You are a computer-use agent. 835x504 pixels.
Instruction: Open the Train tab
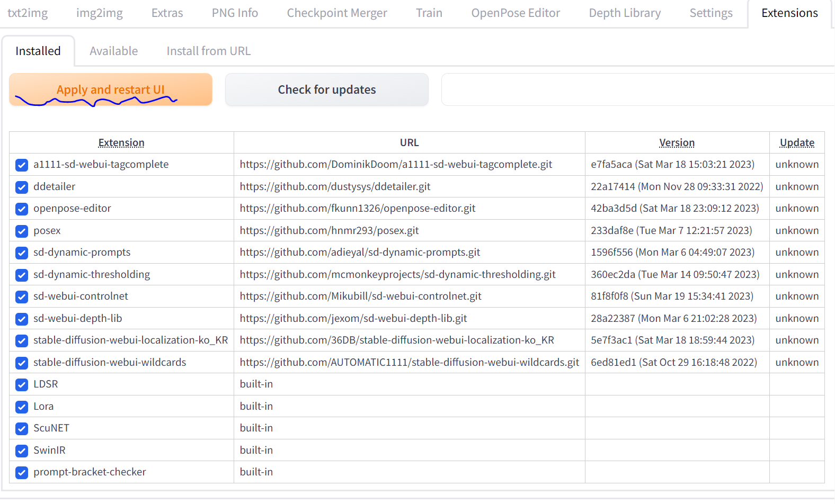[429, 13]
